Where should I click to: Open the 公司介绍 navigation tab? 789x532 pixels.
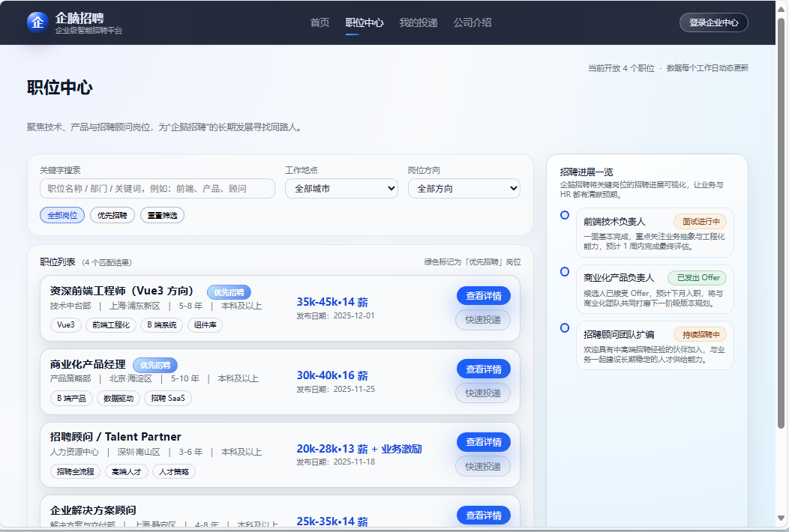tap(472, 22)
